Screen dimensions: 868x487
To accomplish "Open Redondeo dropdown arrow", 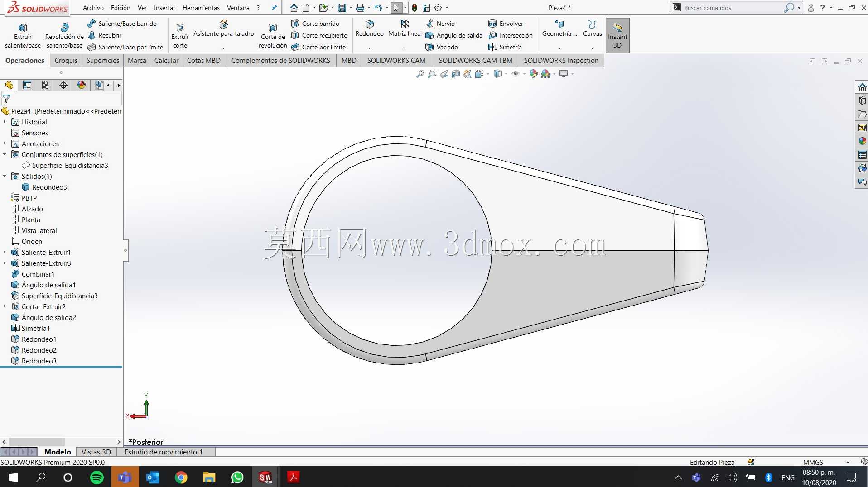I will [x=369, y=48].
